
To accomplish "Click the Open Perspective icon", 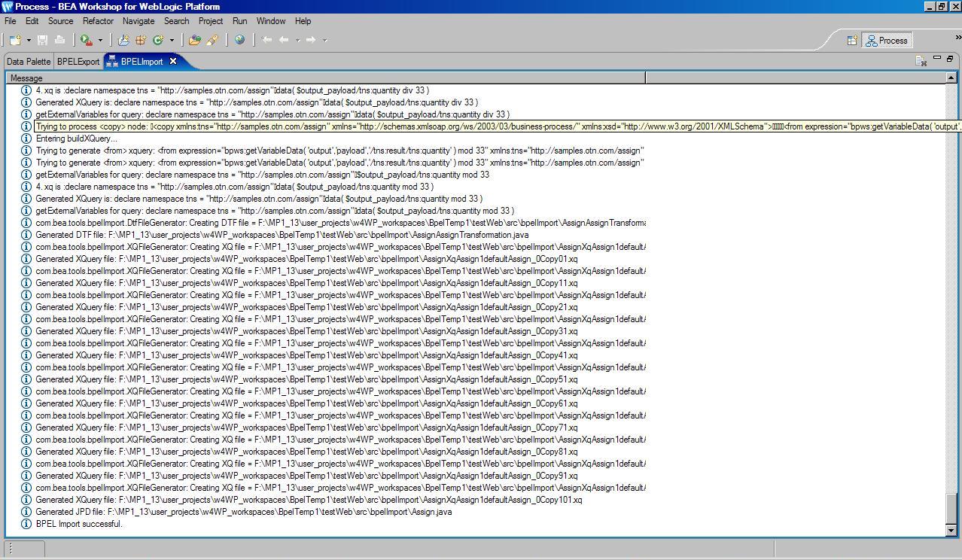I will [x=852, y=41].
